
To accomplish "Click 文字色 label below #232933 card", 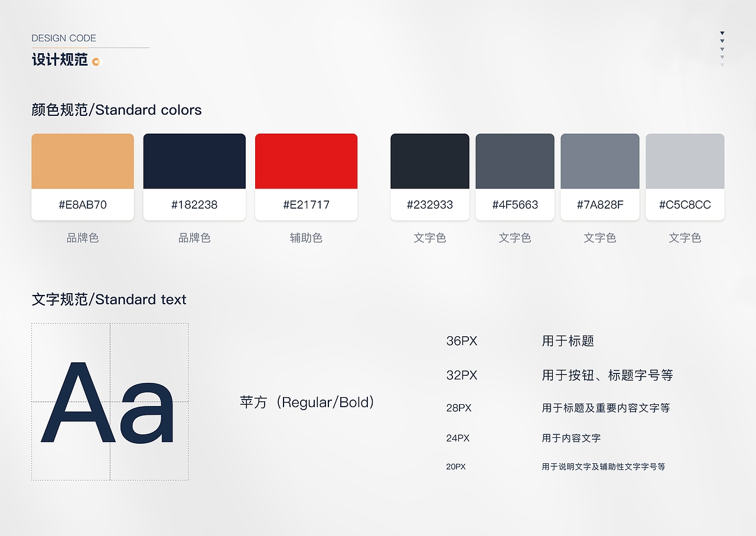I will (x=430, y=238).
